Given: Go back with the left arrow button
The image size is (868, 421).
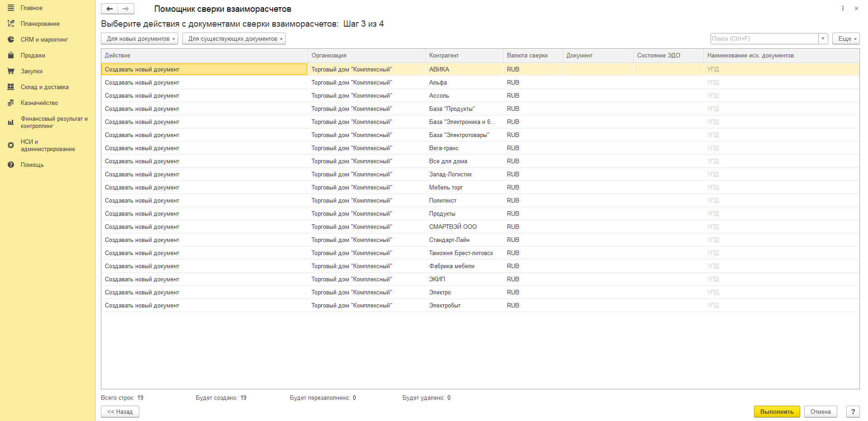Looking at the screenshot, I should [x=109, y=9].
